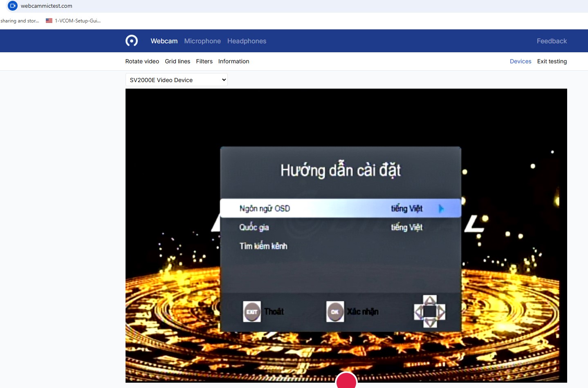This screenshot has width=588, height=388.
Task: Click the directional arrows navigation icon
Action: (430, 312)
